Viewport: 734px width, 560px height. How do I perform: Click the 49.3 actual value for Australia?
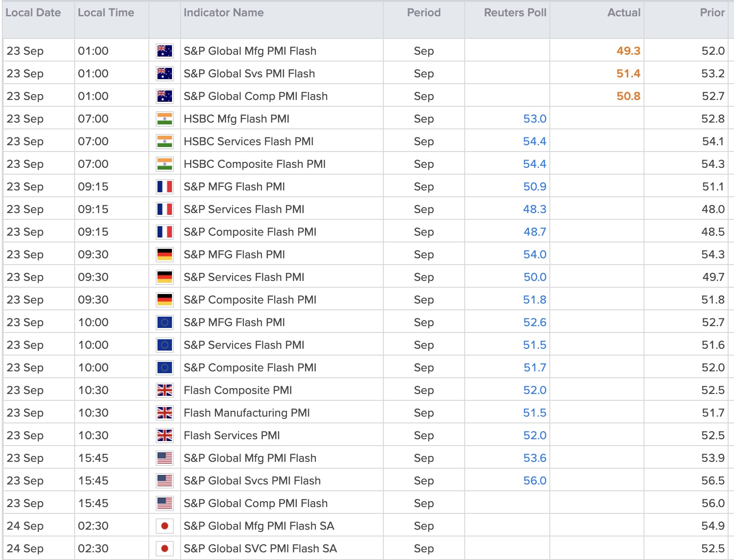[628, 51]
